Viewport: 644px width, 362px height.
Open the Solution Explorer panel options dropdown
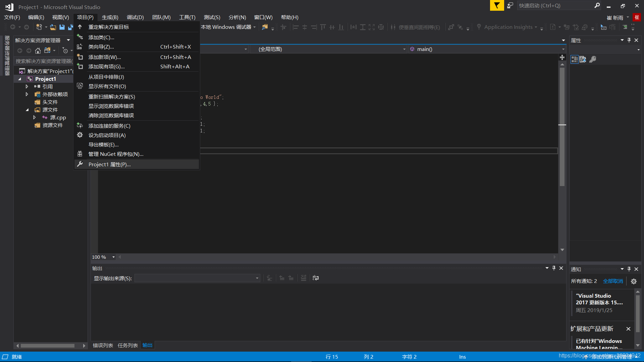68,40
